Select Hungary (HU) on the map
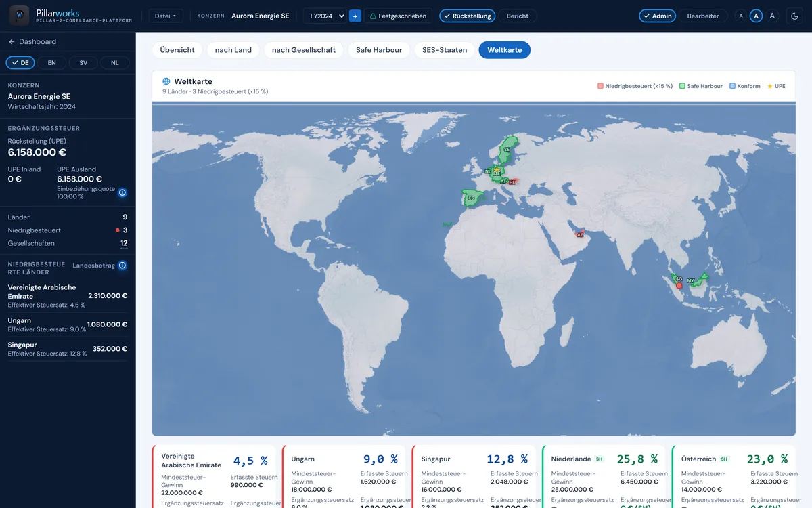 click(512, 182)
